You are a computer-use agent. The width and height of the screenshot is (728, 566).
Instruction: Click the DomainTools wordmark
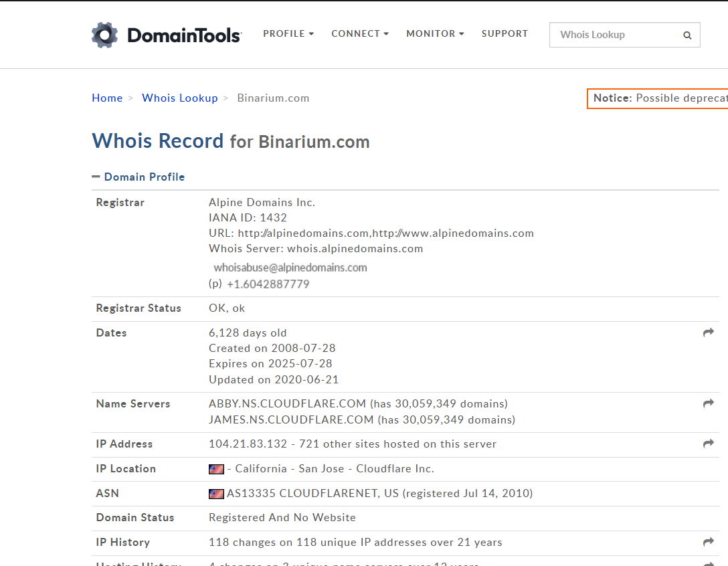coord(184,35)
